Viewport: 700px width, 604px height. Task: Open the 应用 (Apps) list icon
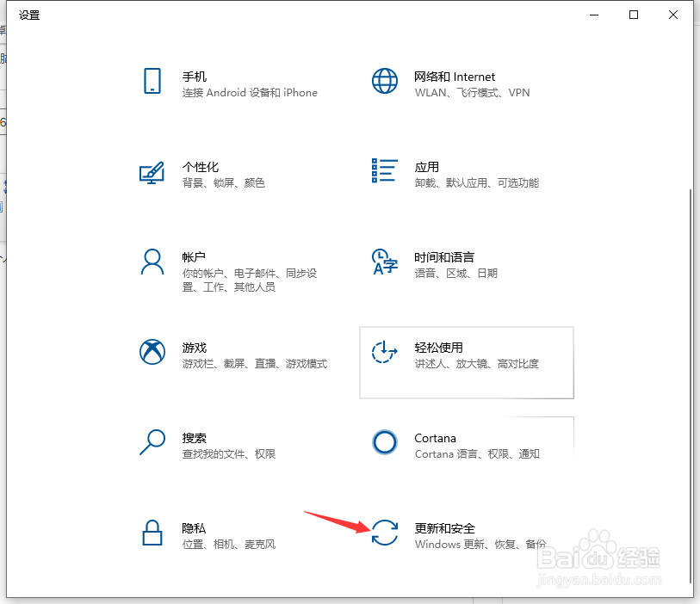pos(384,172)
